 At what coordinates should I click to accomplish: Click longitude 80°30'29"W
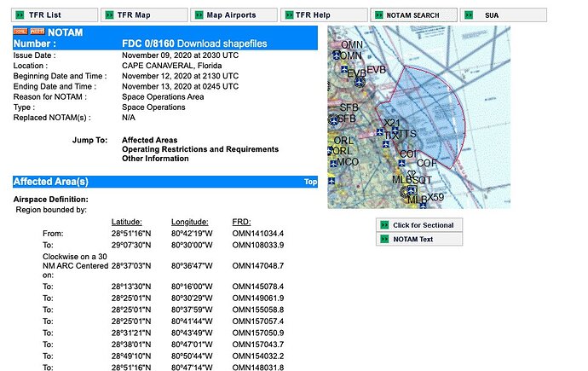click(192, 299)
